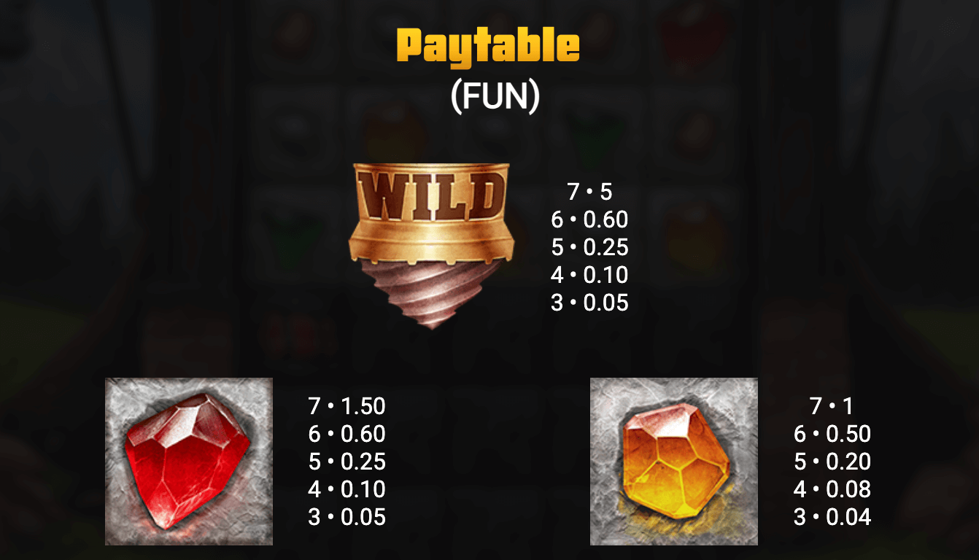979x560 pixels.
Task: Click the (FUN) mode label
Action: click(495, 97)
